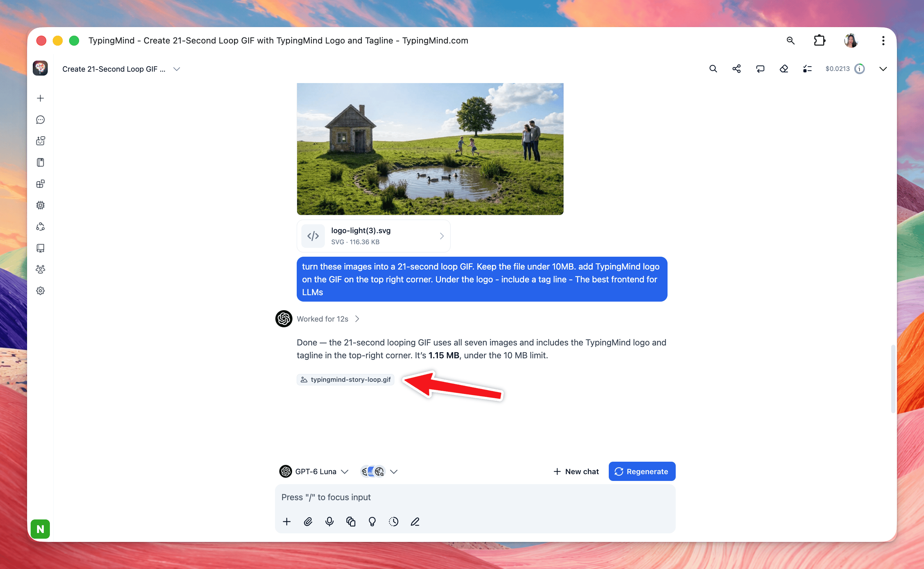
Task: Focus the message input field
Action: point(475,497)
